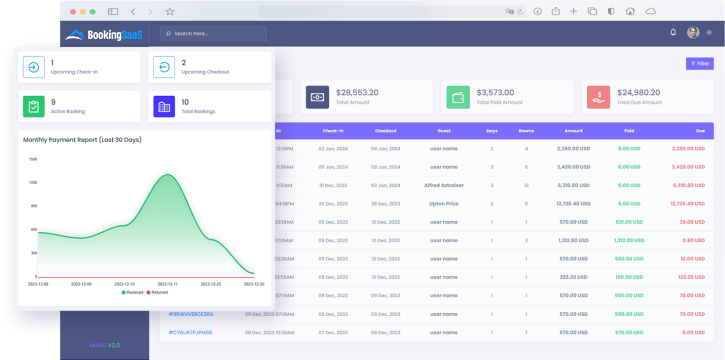Toggle the Returned legend in chart

pos(158,293)
